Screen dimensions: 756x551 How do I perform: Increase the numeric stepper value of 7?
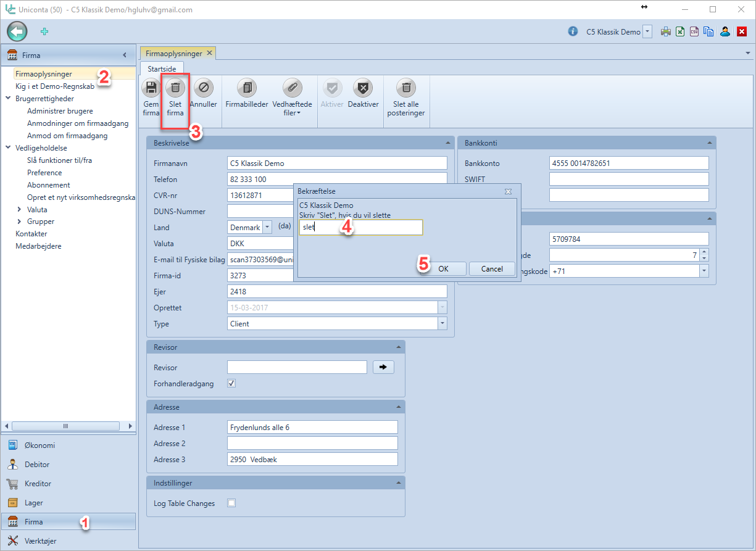(x=704, y=252)
